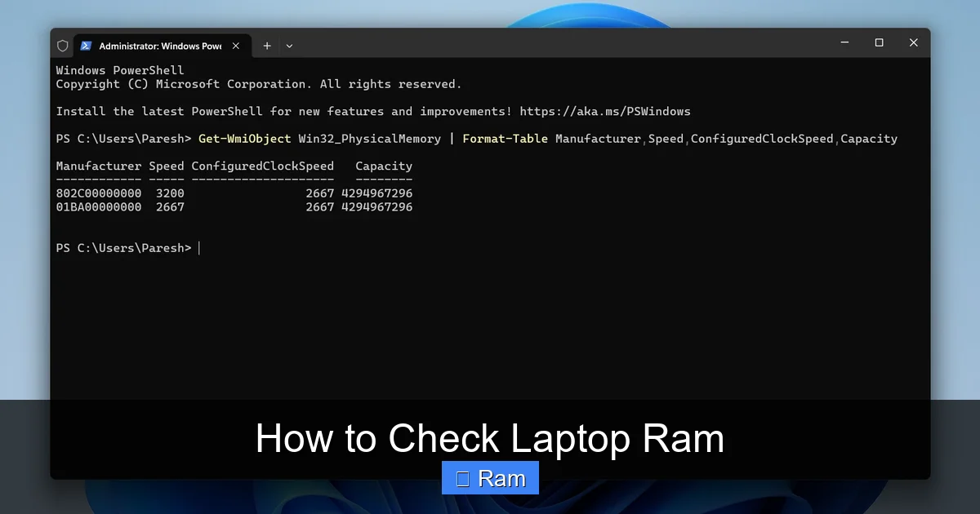Viewport: 980px width, 514px height.
Task: Click the How to Check Laptop Ram title
Action: 490,438
